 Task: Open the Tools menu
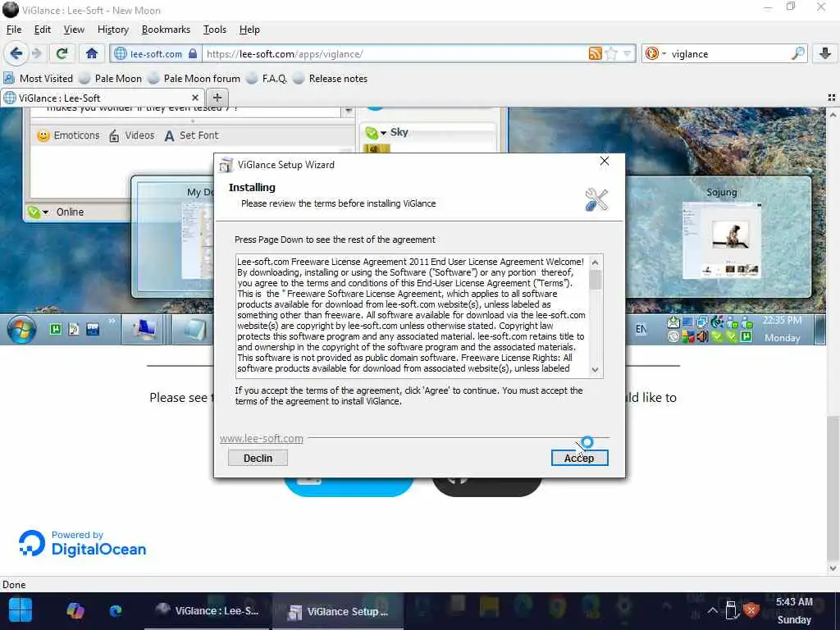(x=215, y=30)
